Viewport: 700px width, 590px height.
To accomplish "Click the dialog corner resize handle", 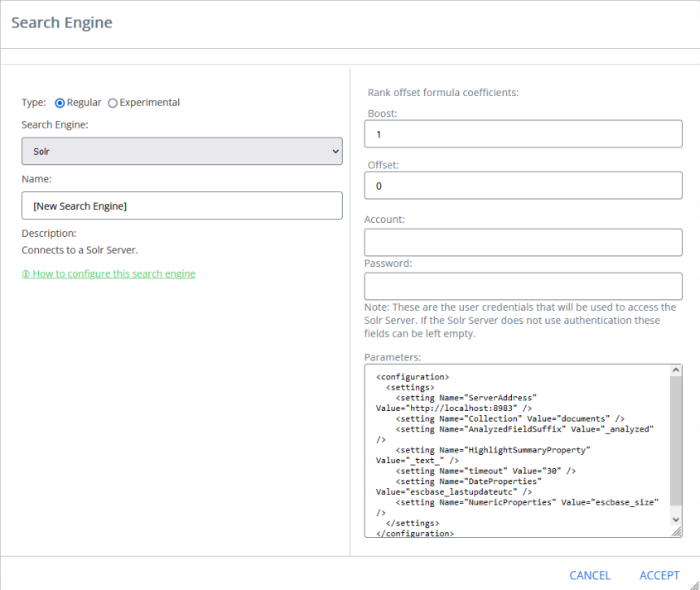I will point(695,585).
